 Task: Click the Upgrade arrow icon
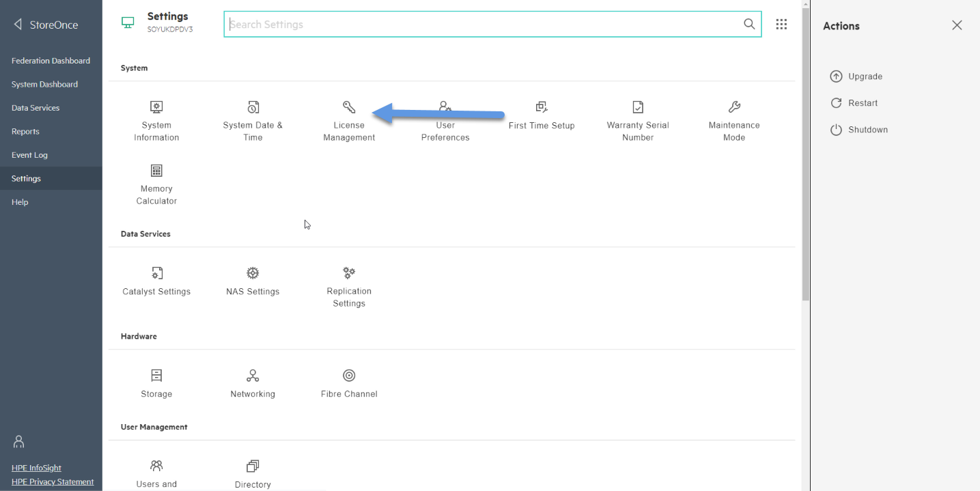[x=836, y=76]
